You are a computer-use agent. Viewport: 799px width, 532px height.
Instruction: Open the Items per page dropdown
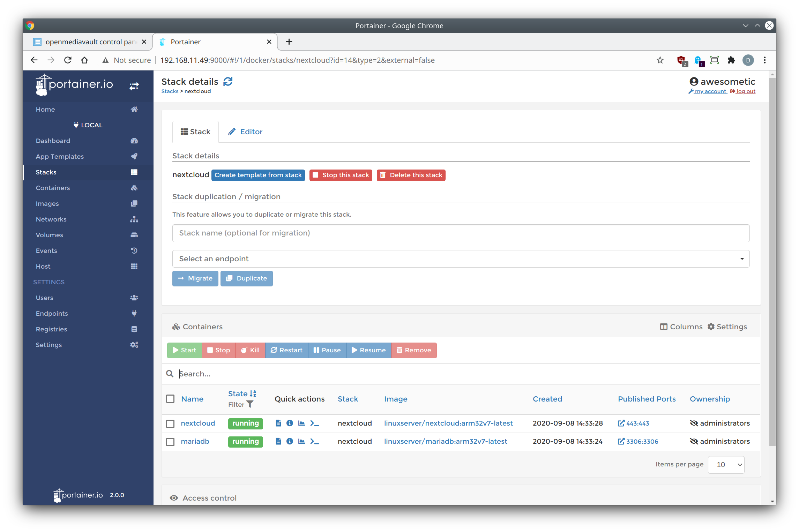pos(726,465)
